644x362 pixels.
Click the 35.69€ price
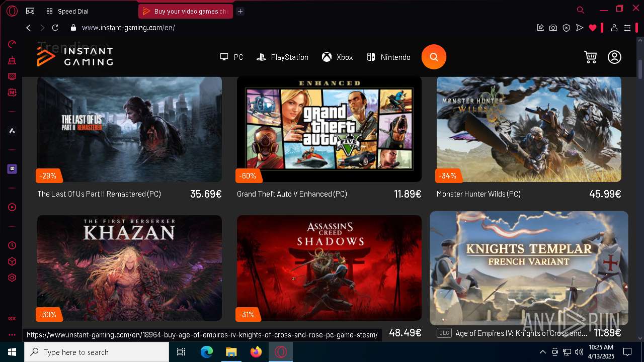click(x=206, y=194)
